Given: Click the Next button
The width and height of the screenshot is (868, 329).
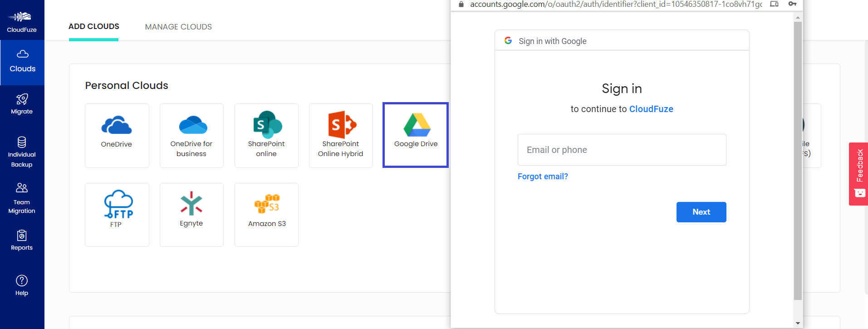Looking at the screenshot, I should (701, 212).
